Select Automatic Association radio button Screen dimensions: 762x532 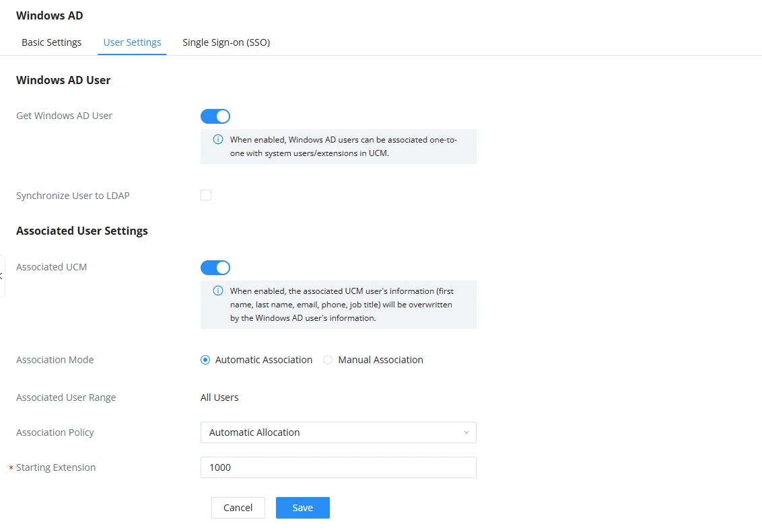coord(205,360)
